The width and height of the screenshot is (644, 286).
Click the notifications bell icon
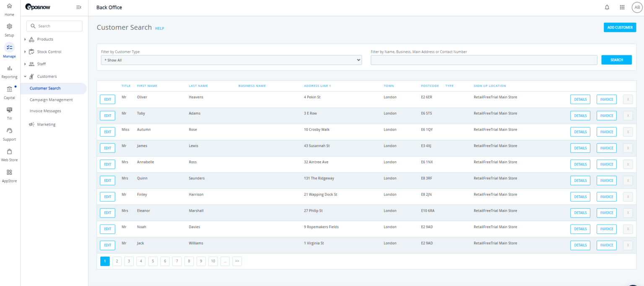tap(607, 8)
